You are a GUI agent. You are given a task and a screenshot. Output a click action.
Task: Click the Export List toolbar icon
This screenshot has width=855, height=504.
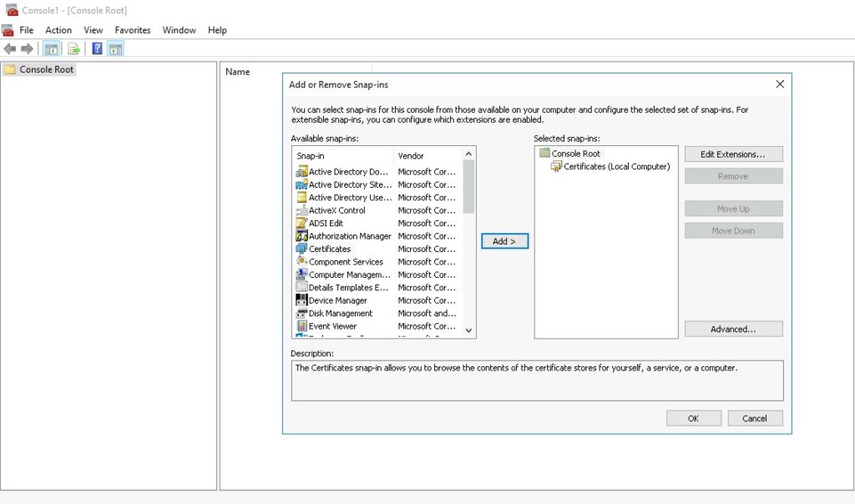click(x=73, y=49)
